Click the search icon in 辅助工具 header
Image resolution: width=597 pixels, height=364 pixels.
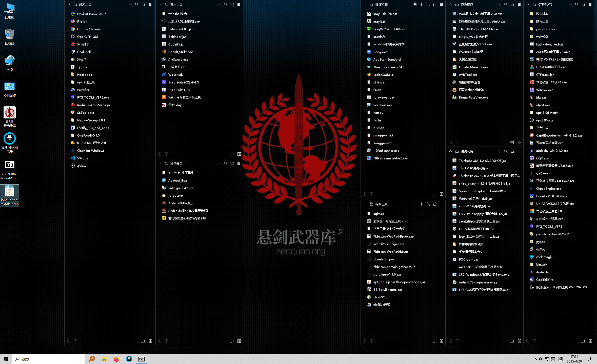137,5
